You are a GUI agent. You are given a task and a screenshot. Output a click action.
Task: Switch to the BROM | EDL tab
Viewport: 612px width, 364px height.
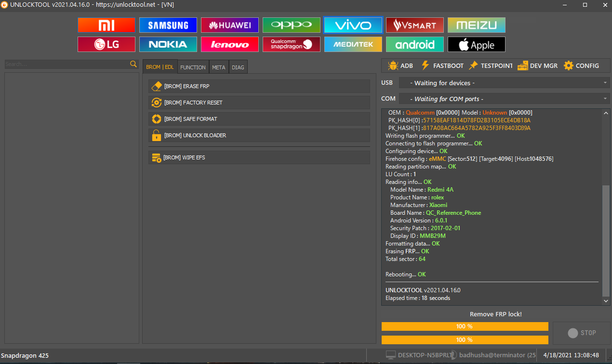point(160,67)
